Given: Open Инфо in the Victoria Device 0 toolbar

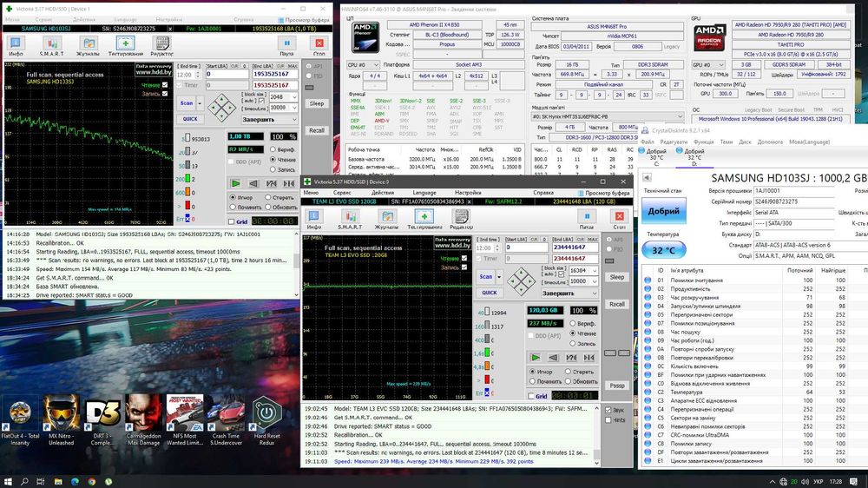Looking at the screenshot, I should coord(313,219).
